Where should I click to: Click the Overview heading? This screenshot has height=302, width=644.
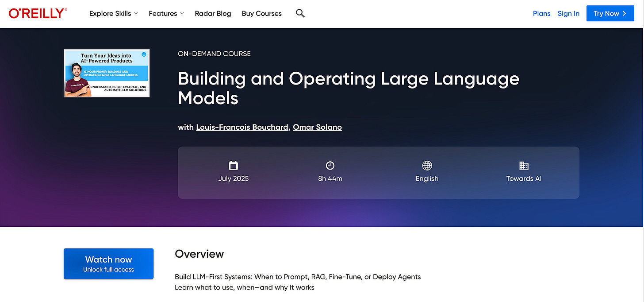tap(199, 254)
